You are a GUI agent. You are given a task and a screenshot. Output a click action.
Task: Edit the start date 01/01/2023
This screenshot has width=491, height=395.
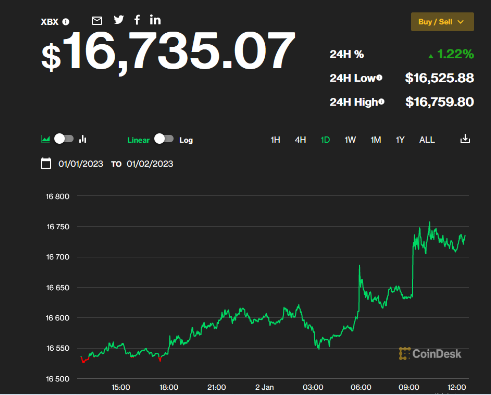81,164
